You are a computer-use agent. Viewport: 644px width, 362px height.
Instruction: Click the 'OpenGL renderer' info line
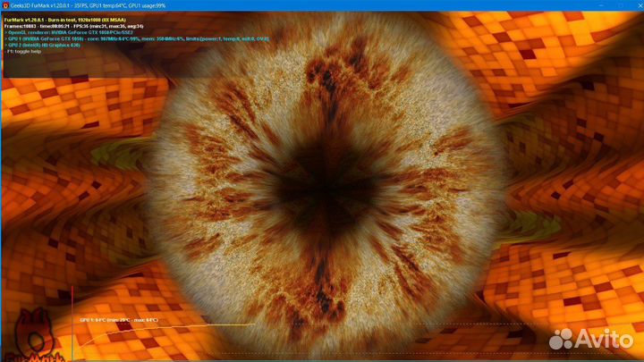[69, 32]
